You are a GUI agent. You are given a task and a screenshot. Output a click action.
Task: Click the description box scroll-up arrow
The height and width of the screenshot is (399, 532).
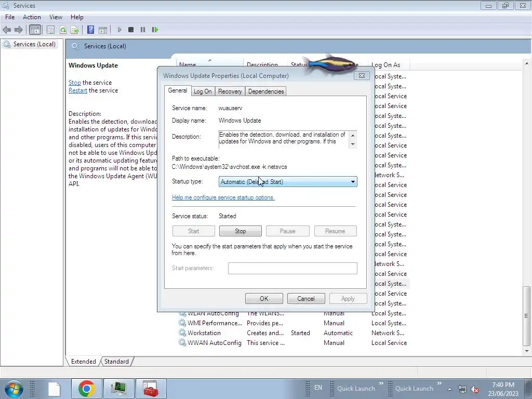[353, 135]
